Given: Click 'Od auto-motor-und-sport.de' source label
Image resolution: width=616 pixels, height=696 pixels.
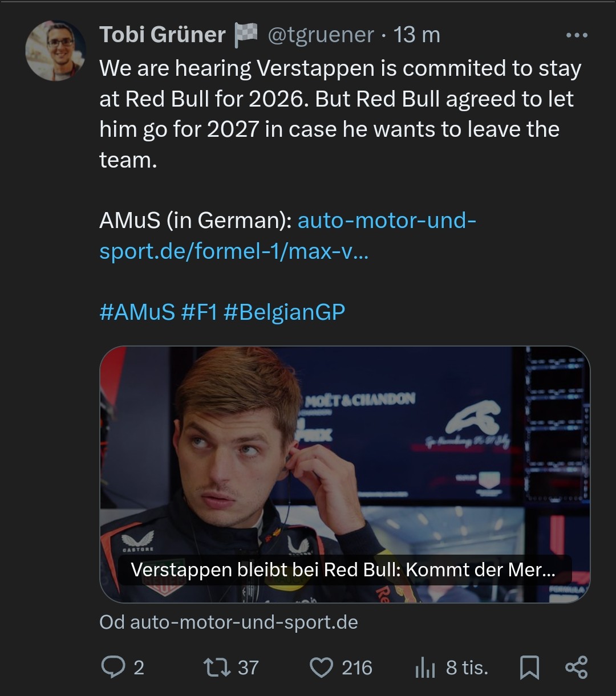Looking at the screenshot, I should click(x=229, y=622).
